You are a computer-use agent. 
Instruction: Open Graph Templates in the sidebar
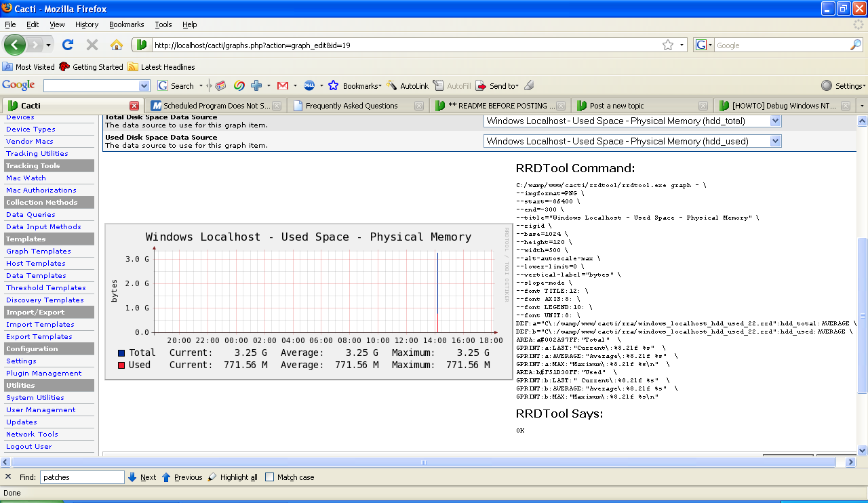coord(38,251)
